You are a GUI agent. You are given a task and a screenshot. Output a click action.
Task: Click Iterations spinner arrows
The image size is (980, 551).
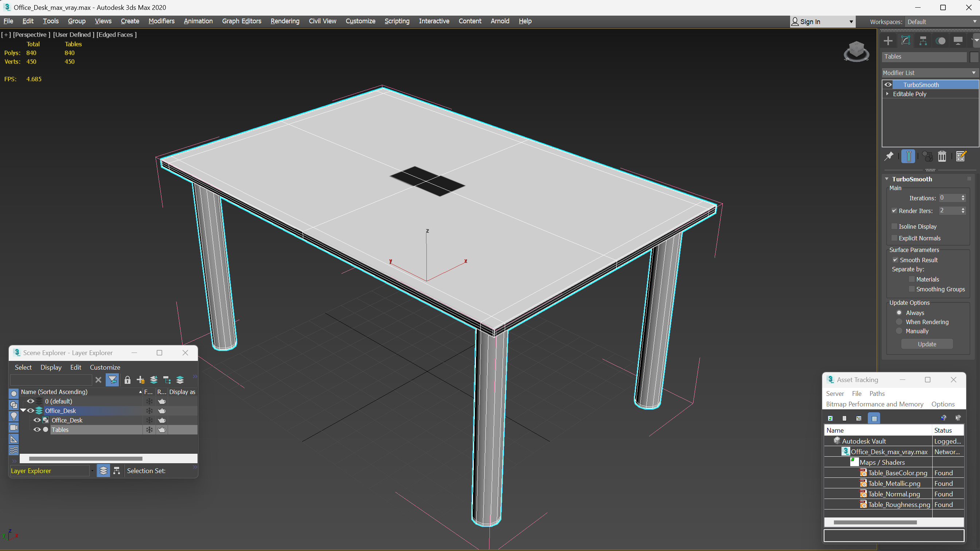(x=963, y=198)
